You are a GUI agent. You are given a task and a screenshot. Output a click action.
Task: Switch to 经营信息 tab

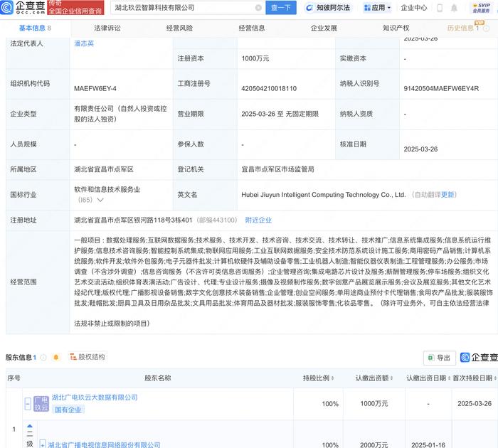point(252,28)
